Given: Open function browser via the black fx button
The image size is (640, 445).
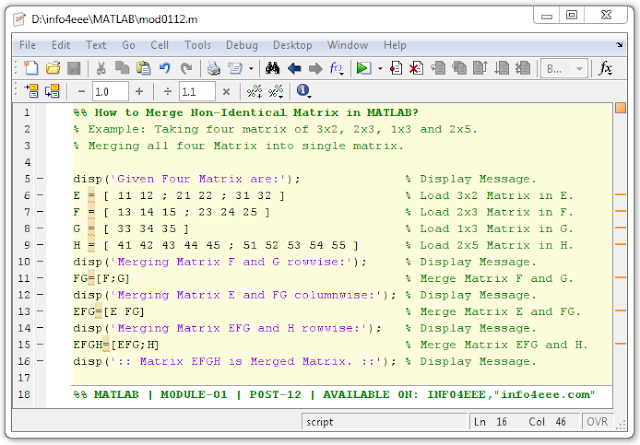Looking at the screenshot, I should 605,68.
